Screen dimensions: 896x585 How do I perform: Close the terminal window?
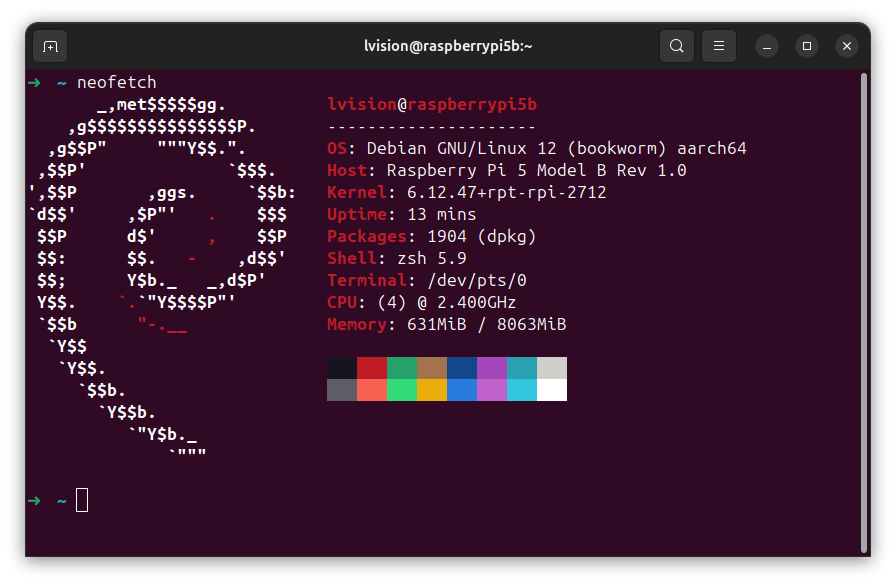click(x=847, y=46)
